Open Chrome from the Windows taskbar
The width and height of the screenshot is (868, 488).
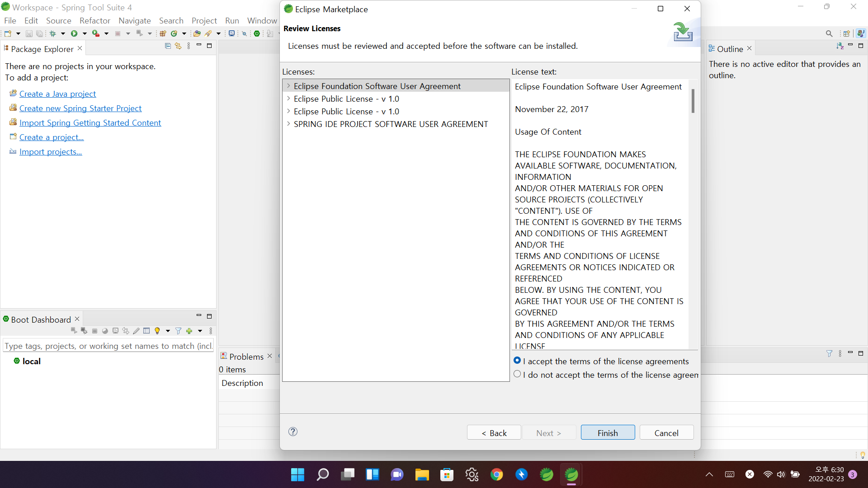tap(496, 474)
